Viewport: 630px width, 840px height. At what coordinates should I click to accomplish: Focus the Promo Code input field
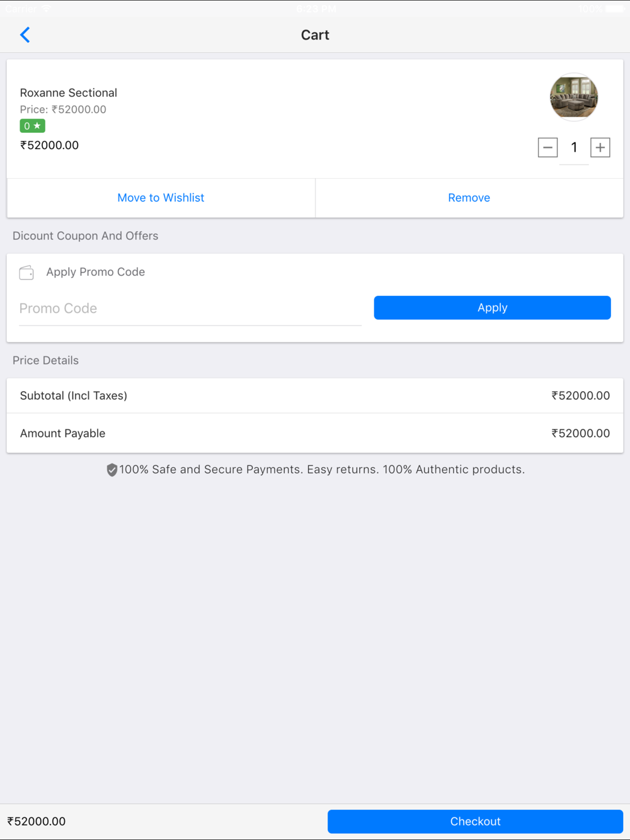190,309
